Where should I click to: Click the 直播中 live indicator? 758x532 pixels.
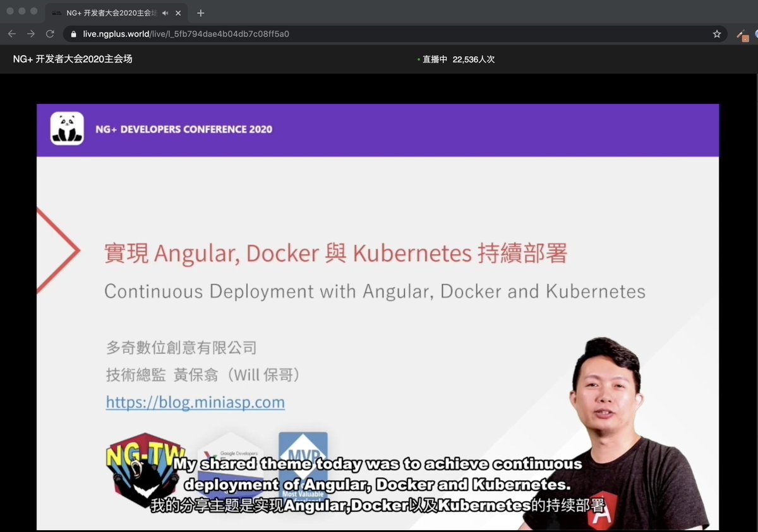click(x=433, y=59)
